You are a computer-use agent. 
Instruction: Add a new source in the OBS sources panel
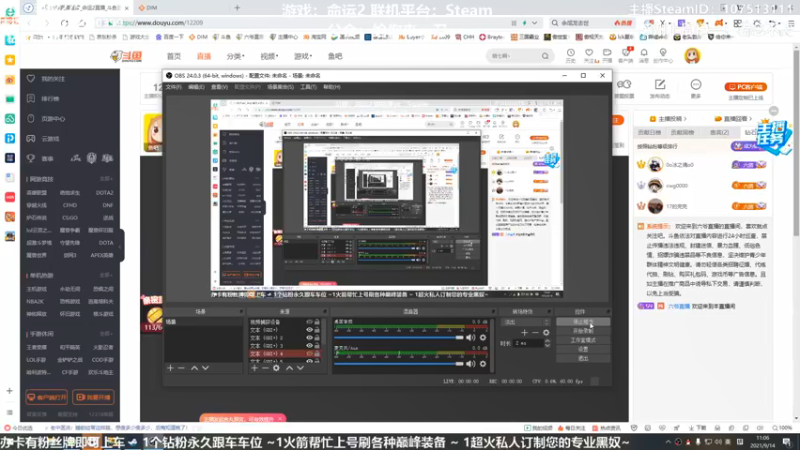click(255, 368)
